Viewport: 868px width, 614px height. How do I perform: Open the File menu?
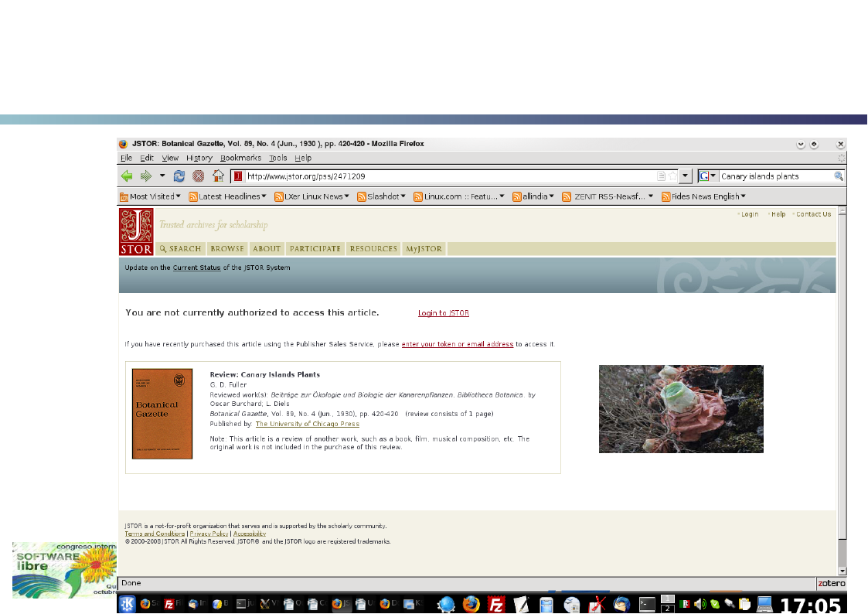click(x=126, y=158)
